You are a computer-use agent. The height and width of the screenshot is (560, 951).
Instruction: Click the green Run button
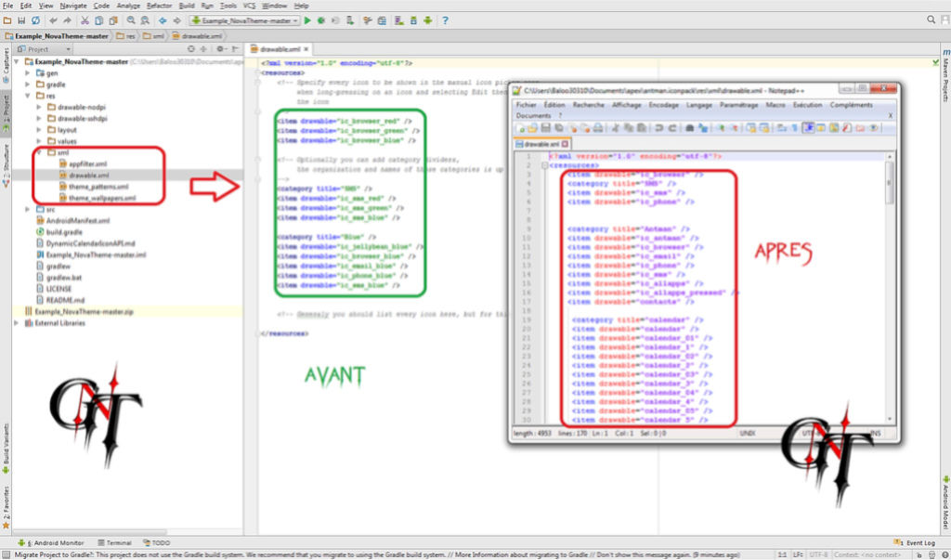pyautogui.click(x=307, y=20)
